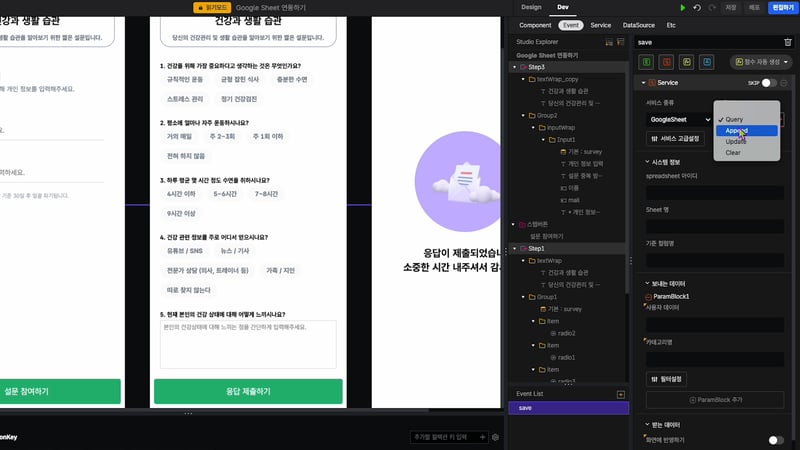This screenshot has height=450, width=800.
Task: Run preview with the green play icon
Action: click(683, 8)
